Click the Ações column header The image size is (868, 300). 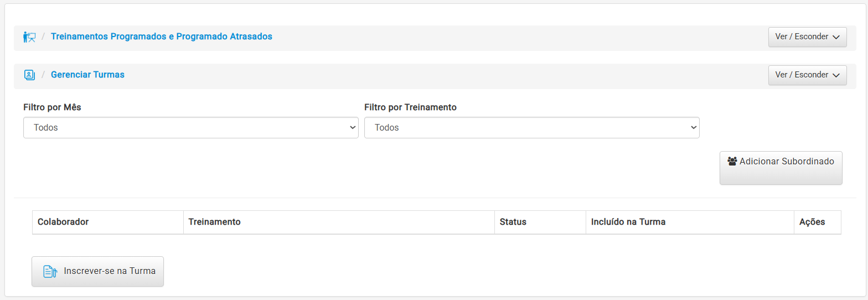click(812, 222)
